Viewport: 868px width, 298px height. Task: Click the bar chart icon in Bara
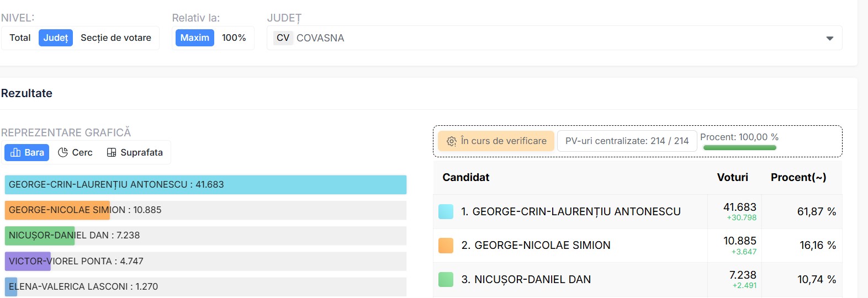tap(15, 152)
